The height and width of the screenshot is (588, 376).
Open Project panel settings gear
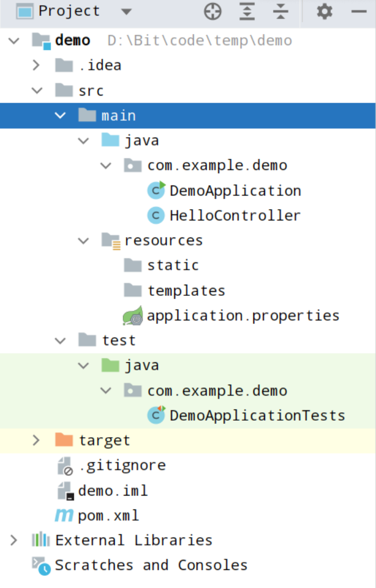click(x=324, y=12)
